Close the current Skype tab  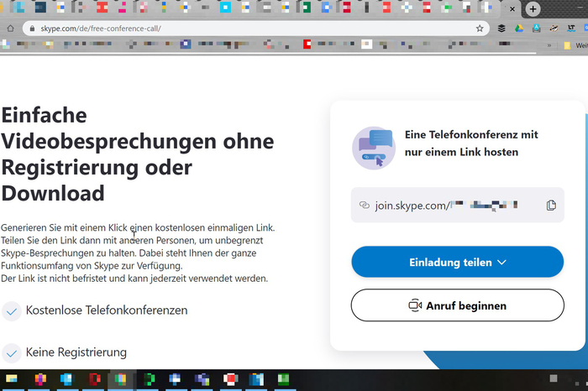[x=512, y=9]
